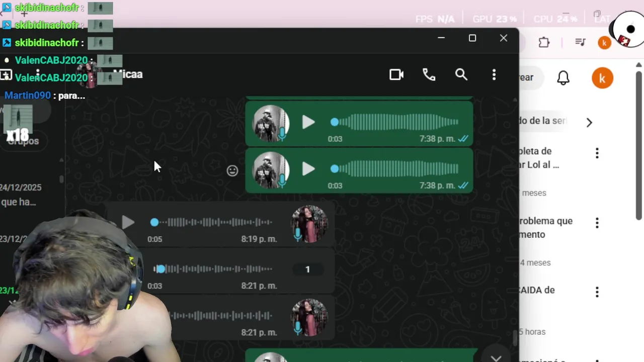Play the first 7:38 p.m. voice message
The width and height of the screenshot is (644, 362).
308,122
